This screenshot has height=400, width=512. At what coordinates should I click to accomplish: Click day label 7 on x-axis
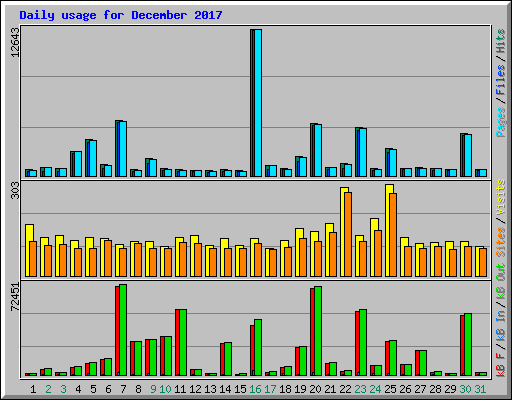[x=123, y=389]
